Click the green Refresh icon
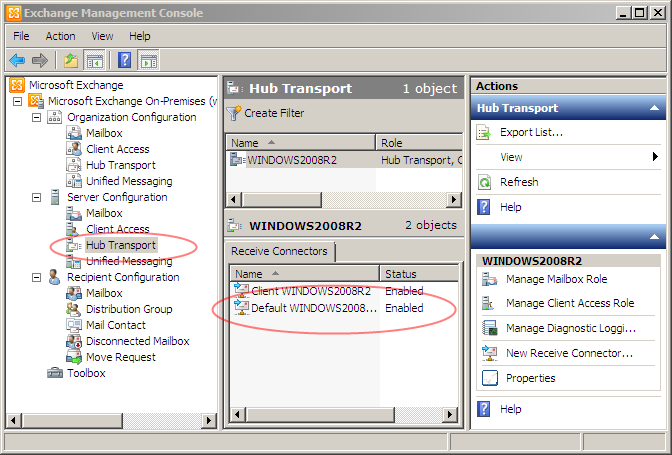The height and width of the screenshot is (455, 672). [485, 182]
